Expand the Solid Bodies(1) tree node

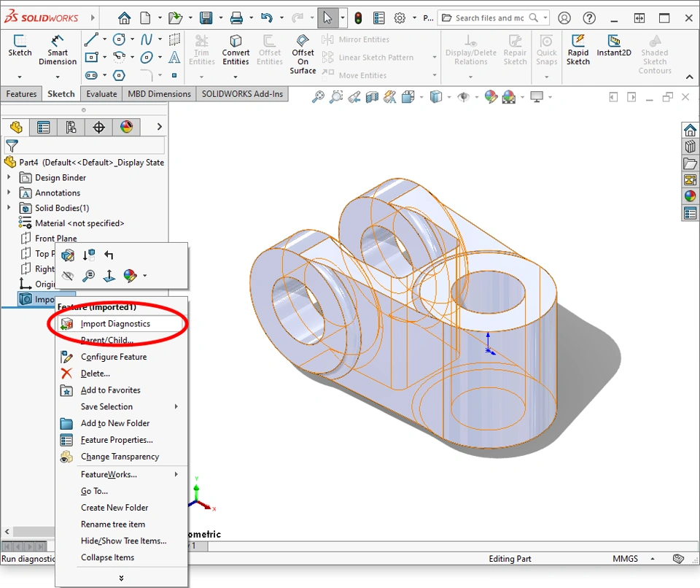9,208
